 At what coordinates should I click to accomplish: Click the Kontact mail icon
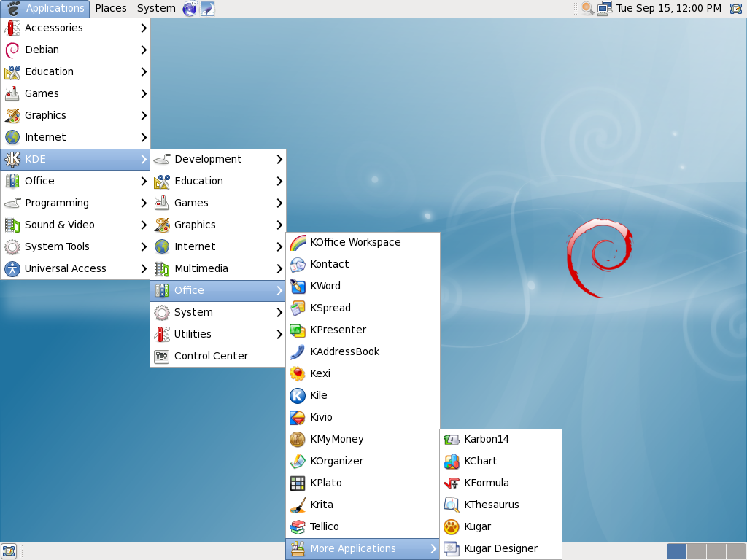coord(298,264)
